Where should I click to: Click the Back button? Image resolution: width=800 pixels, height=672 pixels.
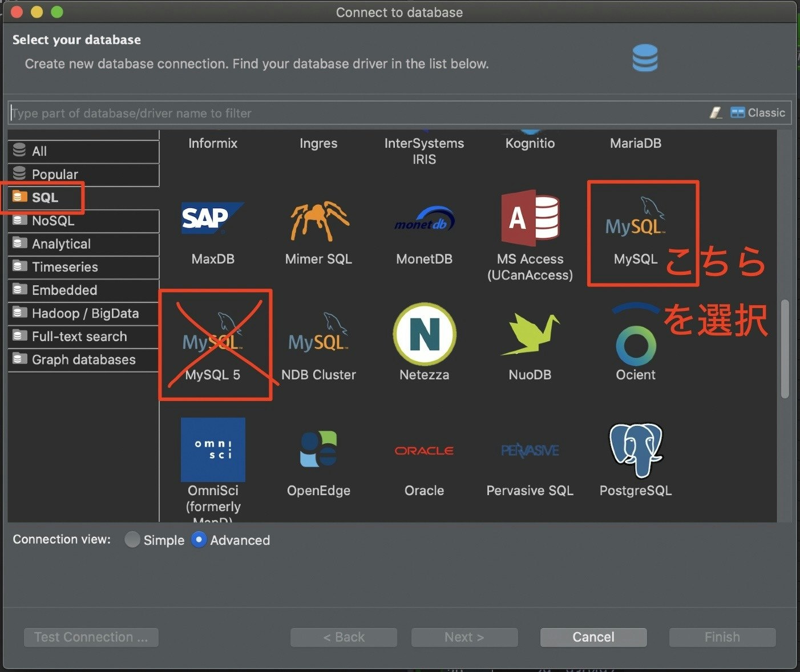[344, 637]
